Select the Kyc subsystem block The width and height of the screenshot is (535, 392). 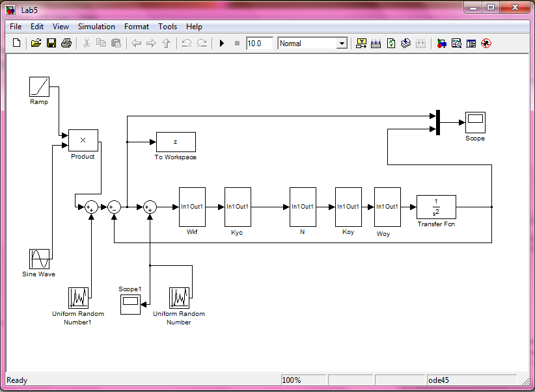[x=238, y=207]
